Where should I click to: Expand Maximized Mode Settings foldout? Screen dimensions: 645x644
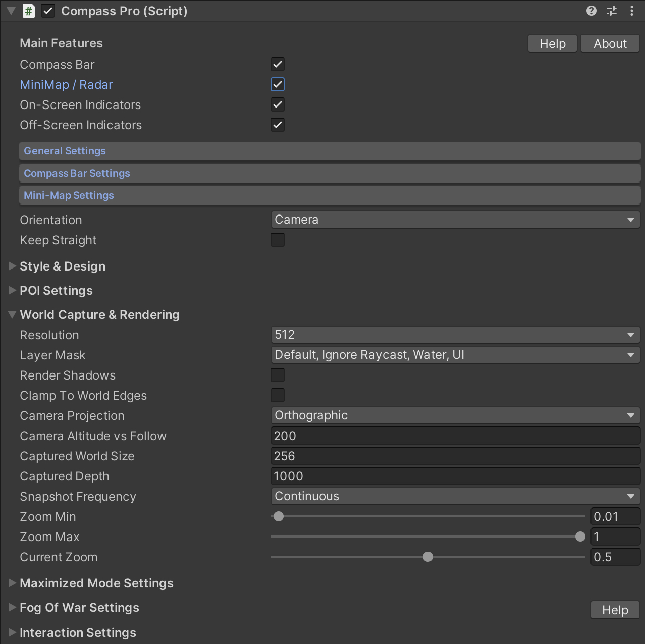click(x=13, y=583)
